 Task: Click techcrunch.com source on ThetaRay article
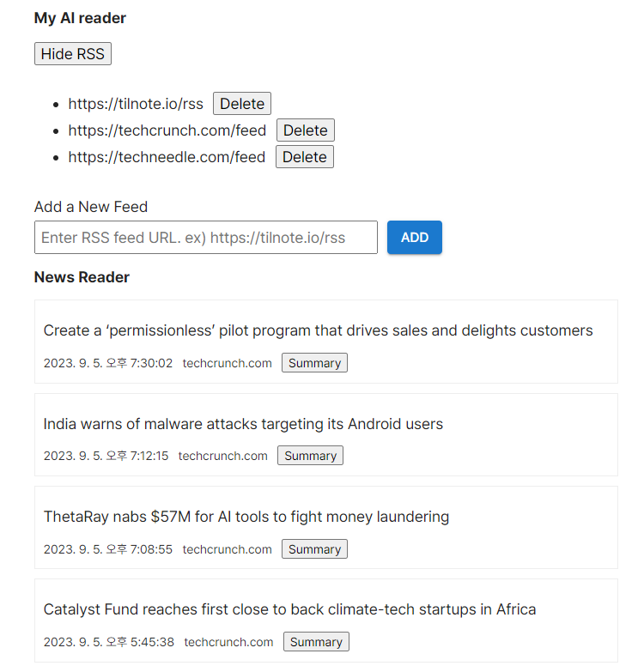click(x=228, y=549)
